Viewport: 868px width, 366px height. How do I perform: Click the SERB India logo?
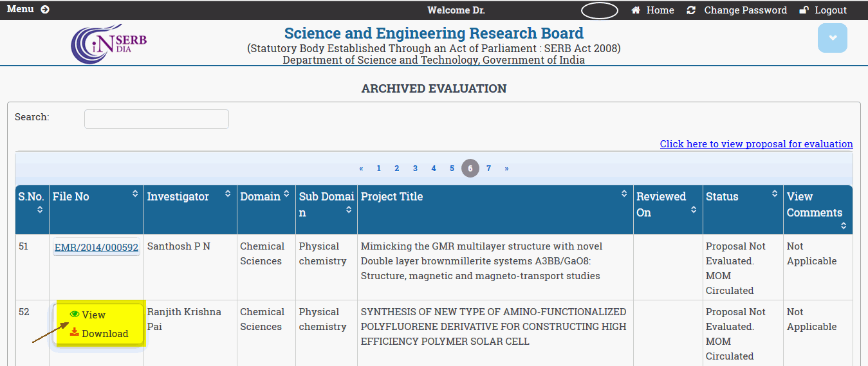[109, 44]
